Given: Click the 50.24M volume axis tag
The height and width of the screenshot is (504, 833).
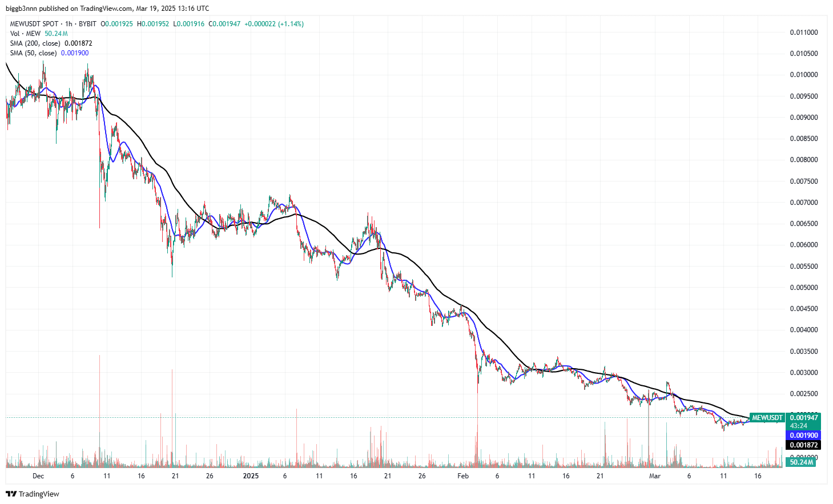Looking at the screenshot, I should tap(802, 462).
